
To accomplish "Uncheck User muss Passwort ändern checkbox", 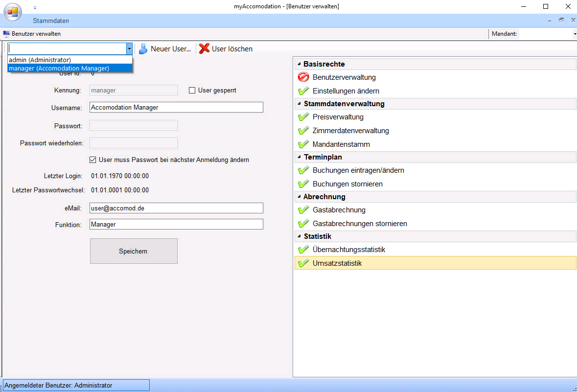I will click(93, 160).
